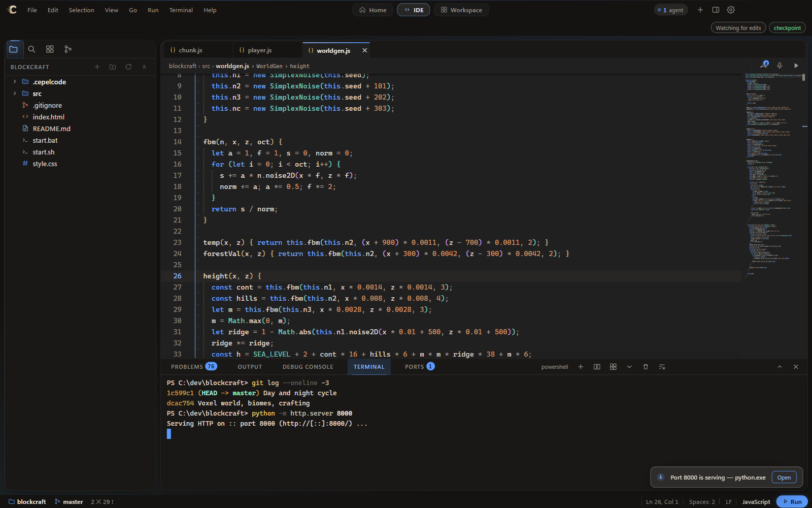Change indentation Spaces: 2 setting
The width and height of the screenshot is (812, 508).
pyautogui.click(x=702, y=502)
